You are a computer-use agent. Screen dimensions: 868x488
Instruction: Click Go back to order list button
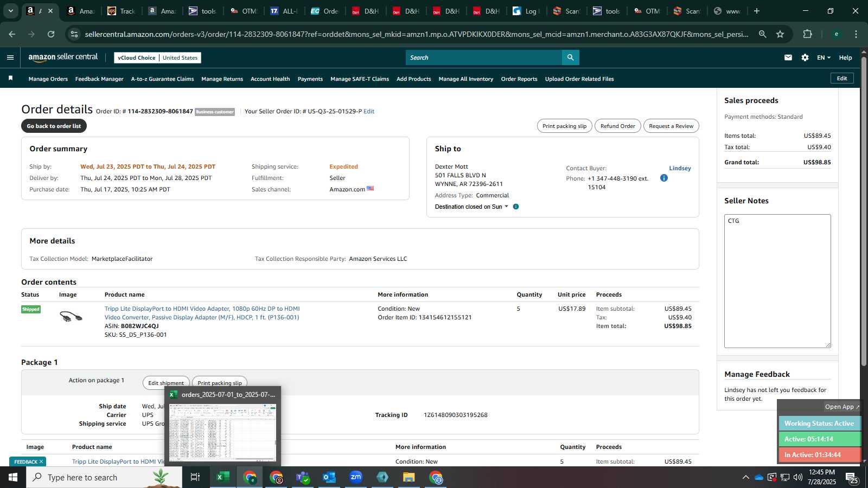54,126
